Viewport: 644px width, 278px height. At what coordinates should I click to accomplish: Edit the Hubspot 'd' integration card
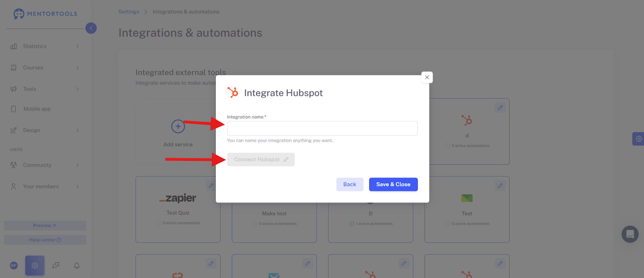(x=500, y=108)
